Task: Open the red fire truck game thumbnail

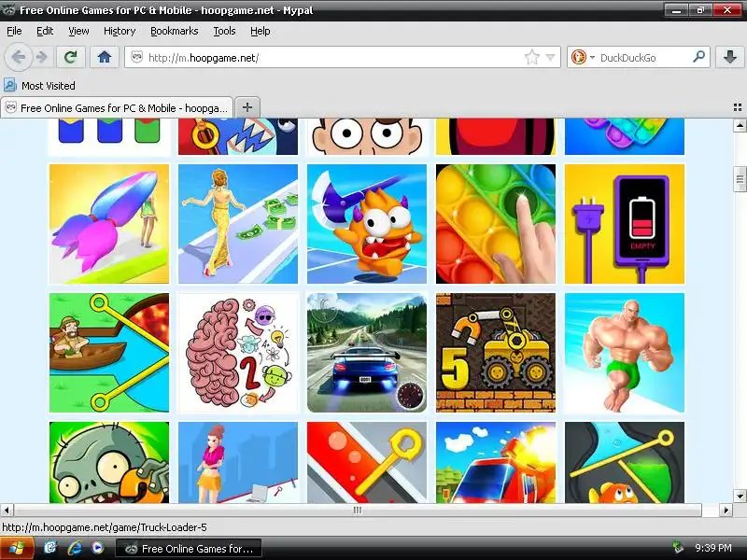Action: coord(496,462)
